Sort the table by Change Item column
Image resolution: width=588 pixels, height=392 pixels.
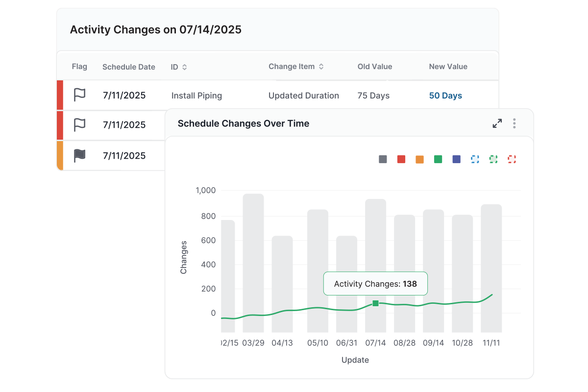[x=296, y=67]
